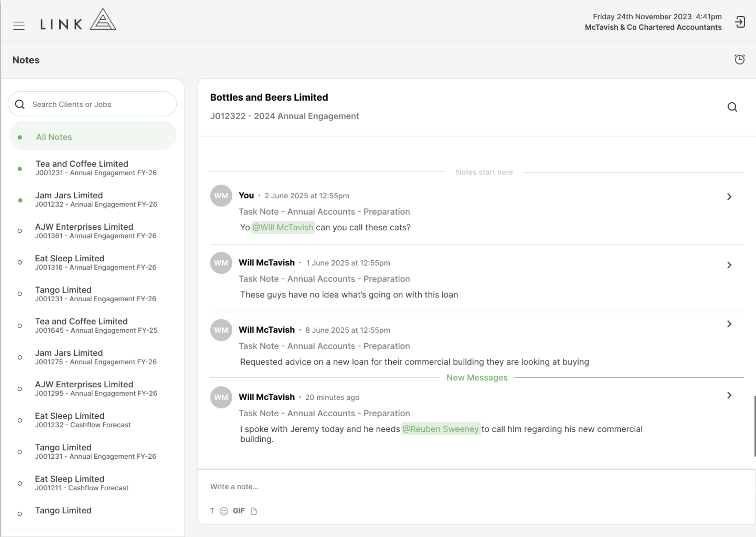Attach a file with the document icon

(254, 511)
